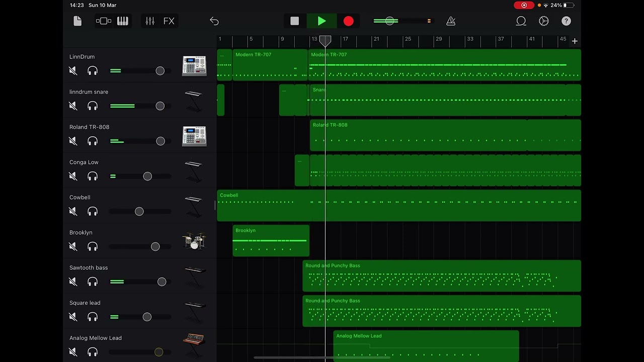The width and height of the screenshot is (644, 362).
Task: Open song settings gear
Action: coord(544,21)
